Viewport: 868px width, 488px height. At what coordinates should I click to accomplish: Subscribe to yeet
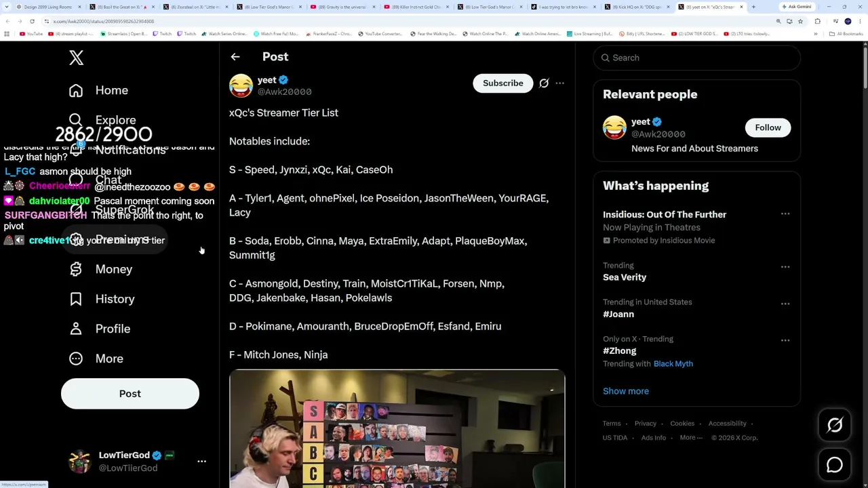point(503,83)
